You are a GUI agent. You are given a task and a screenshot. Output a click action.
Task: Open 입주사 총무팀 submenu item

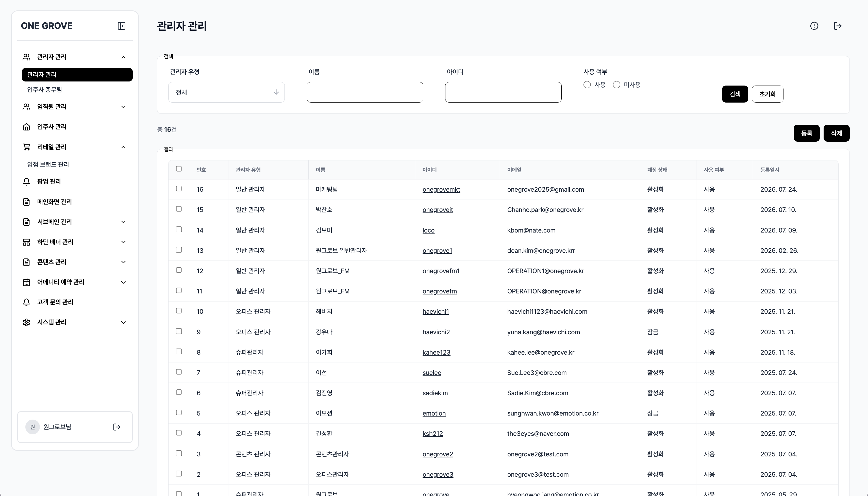point(45,90)
